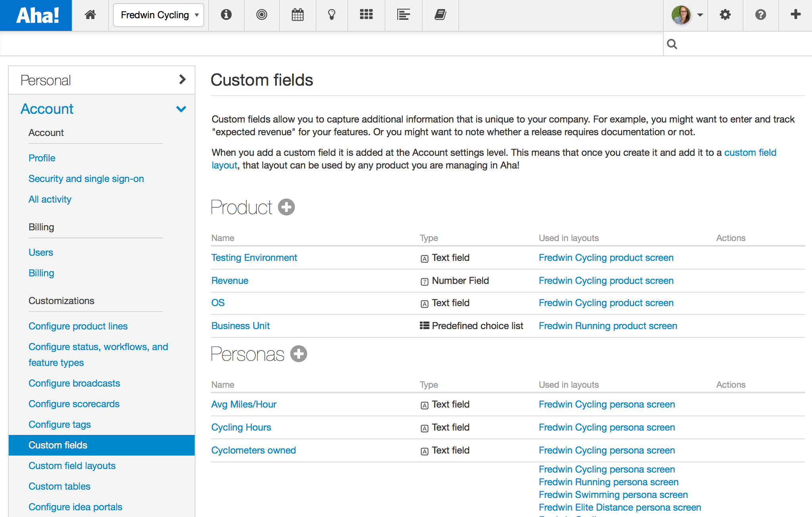The width and height of the screenshot is (812, 517).
Task: Open the Fredwin Cycling product dropdown
Action: (x=159, y=15)
